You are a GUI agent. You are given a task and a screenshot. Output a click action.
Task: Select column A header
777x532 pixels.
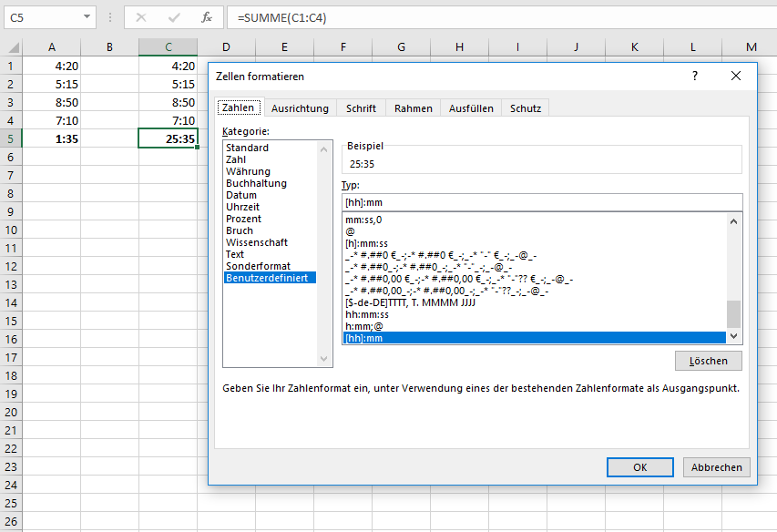click(x=52, y=47)
